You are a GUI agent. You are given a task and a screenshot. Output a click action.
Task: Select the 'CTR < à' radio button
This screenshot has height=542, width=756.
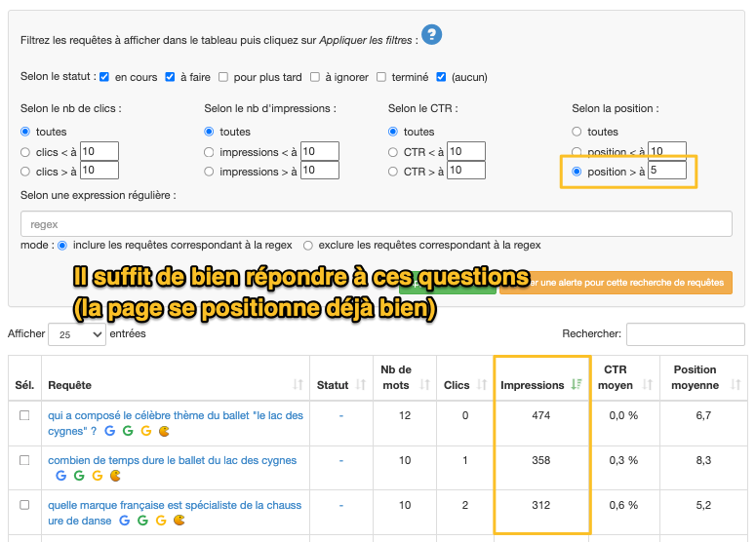click(393, 152)
